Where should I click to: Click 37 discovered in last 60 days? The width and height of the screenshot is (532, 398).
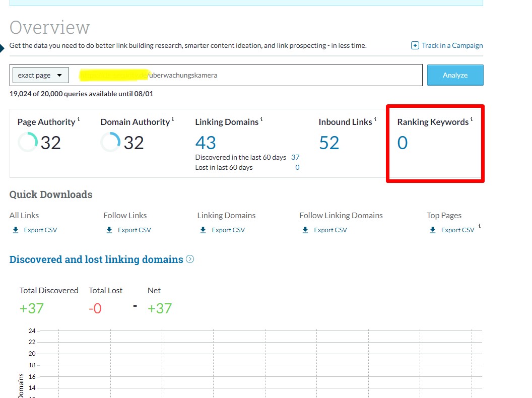pos(295,157)
